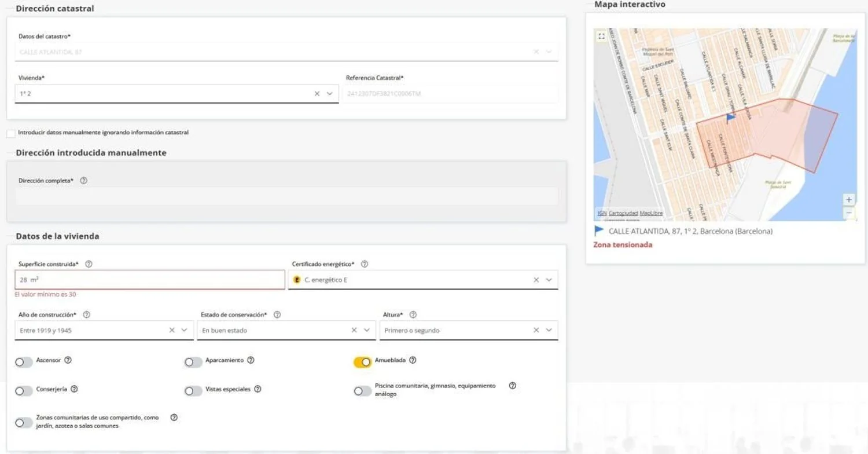Open help icon next to Dirección completa

pyautogui.click(x=83, y=181)
